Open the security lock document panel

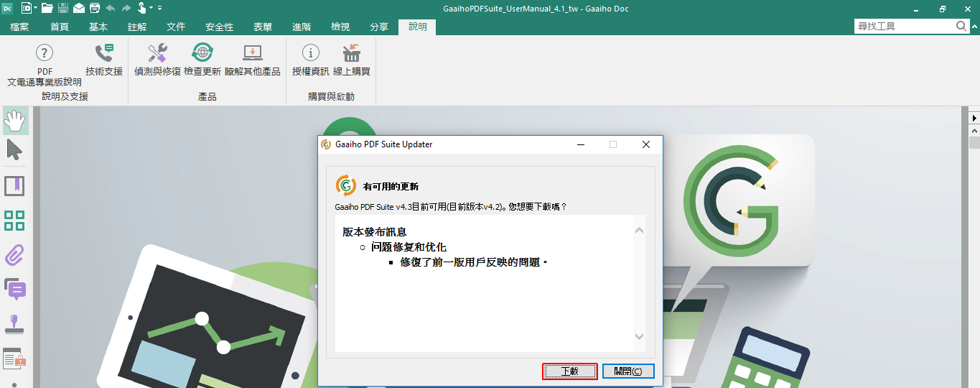tap(14, 357)
